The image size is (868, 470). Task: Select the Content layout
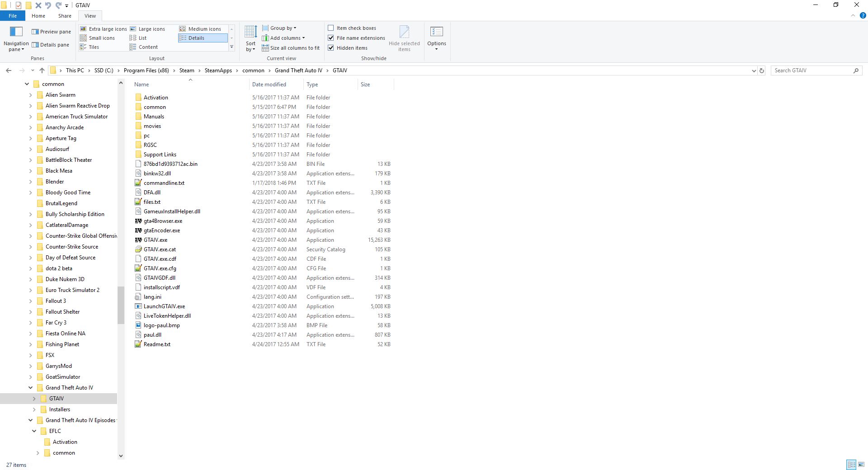point(144,47)
